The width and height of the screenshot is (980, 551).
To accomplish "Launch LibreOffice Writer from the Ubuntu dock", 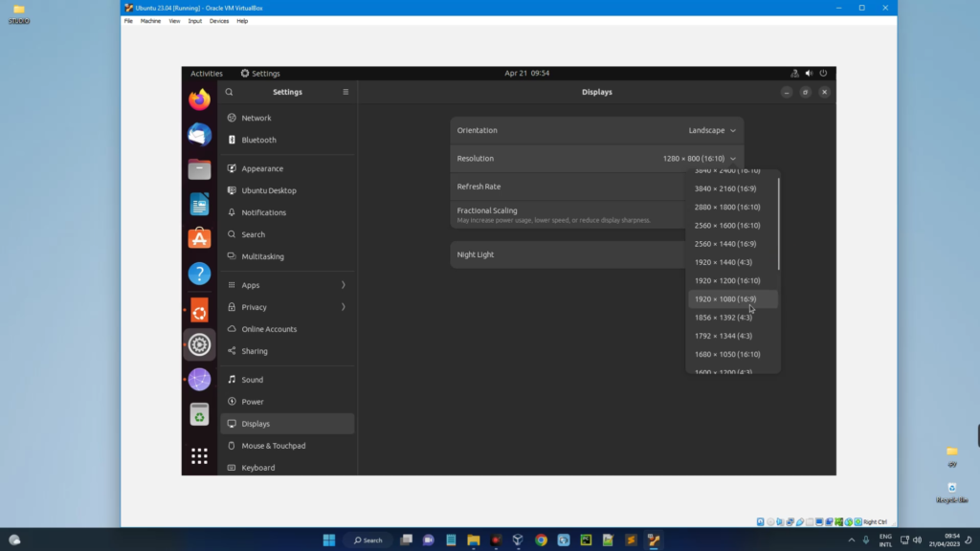I will (199, 205).
